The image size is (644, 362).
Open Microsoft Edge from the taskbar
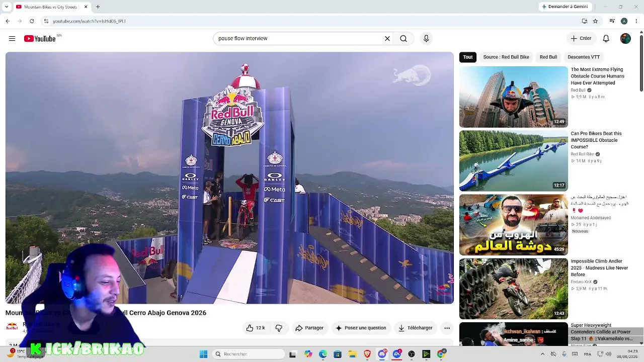[x=323, y=354]
